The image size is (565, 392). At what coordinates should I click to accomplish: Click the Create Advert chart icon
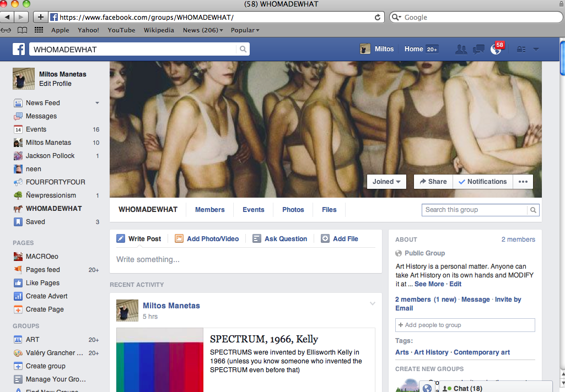tap(18, 296)
